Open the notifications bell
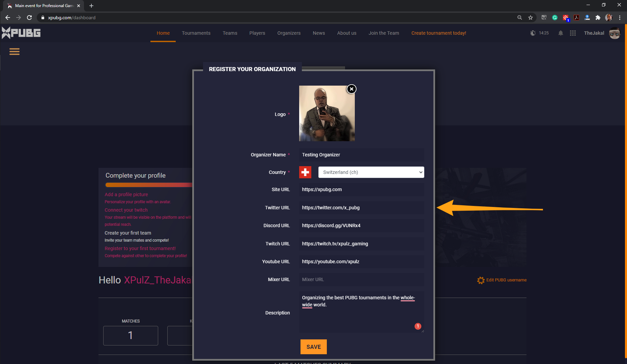This screenshot has height=364, width=627. pos(561,33)
